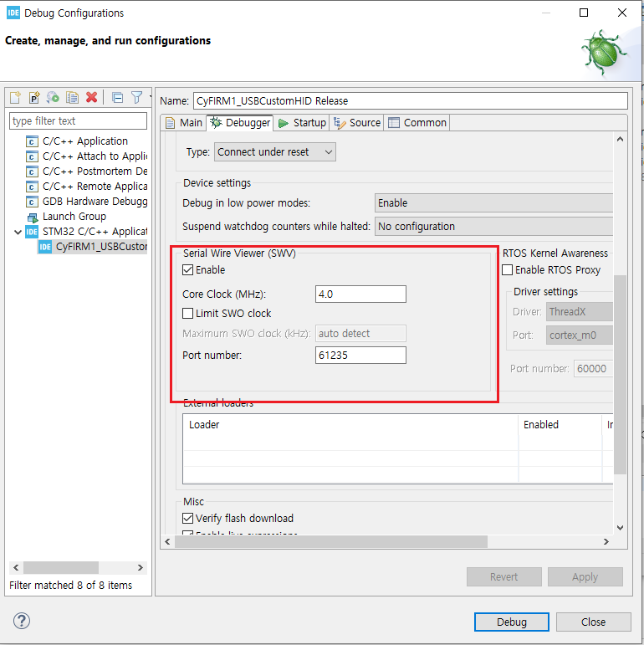Screen dimensions: 644x645
Task: Open the filter configurations funnel icon
Action: coord(136,98)
